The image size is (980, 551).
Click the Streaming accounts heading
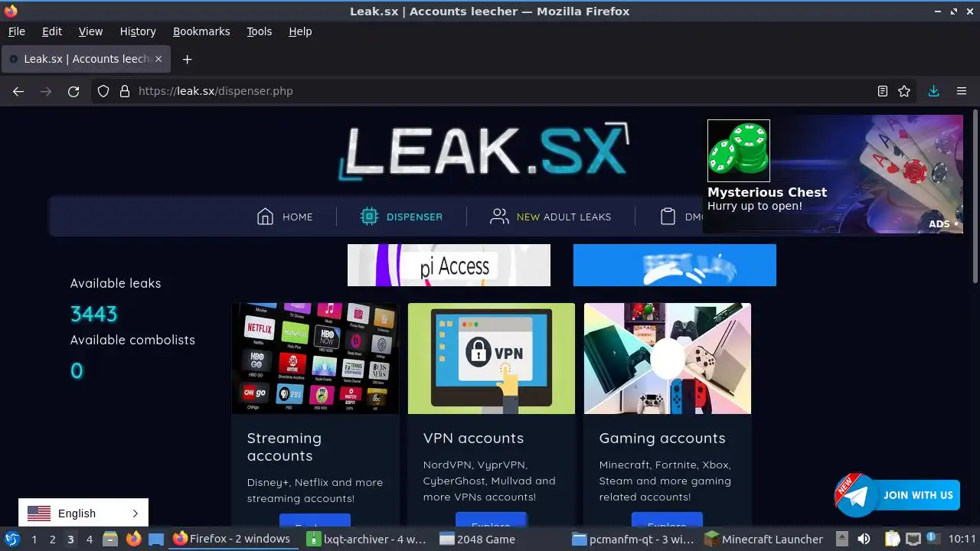tap(284, 447)
